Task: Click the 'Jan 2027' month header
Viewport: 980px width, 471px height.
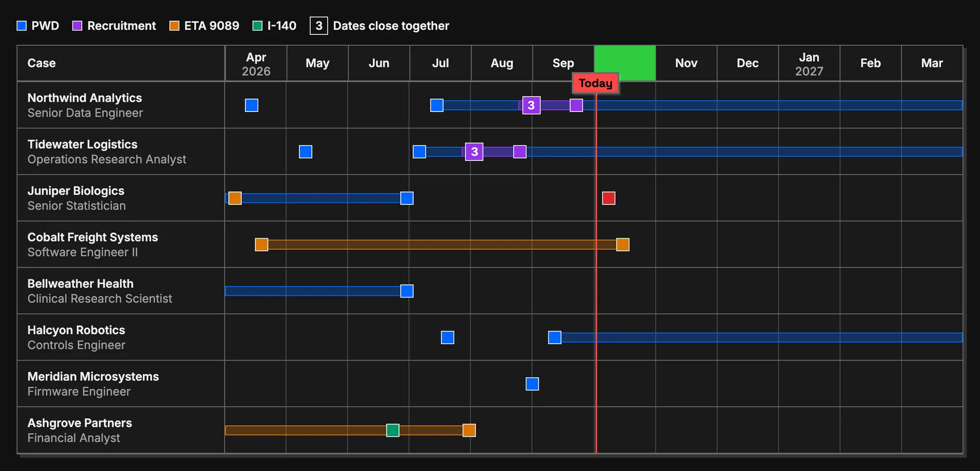Action: point(809,64)
